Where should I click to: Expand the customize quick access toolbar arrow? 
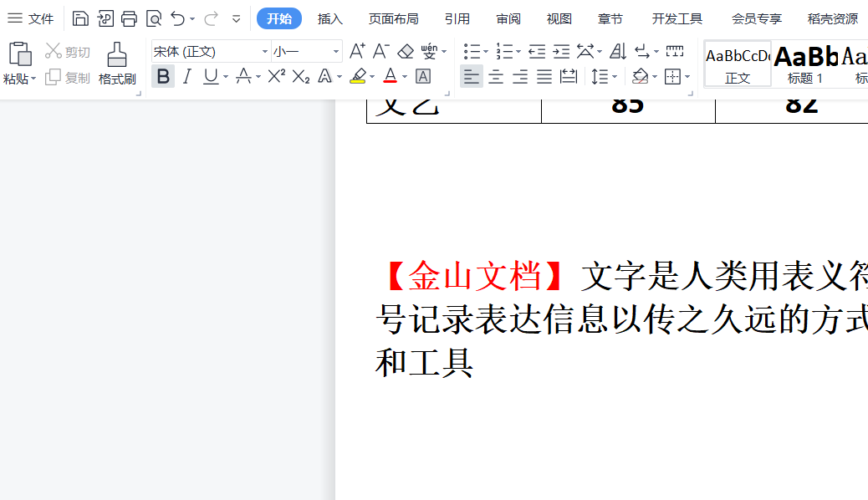click(236, 19)
